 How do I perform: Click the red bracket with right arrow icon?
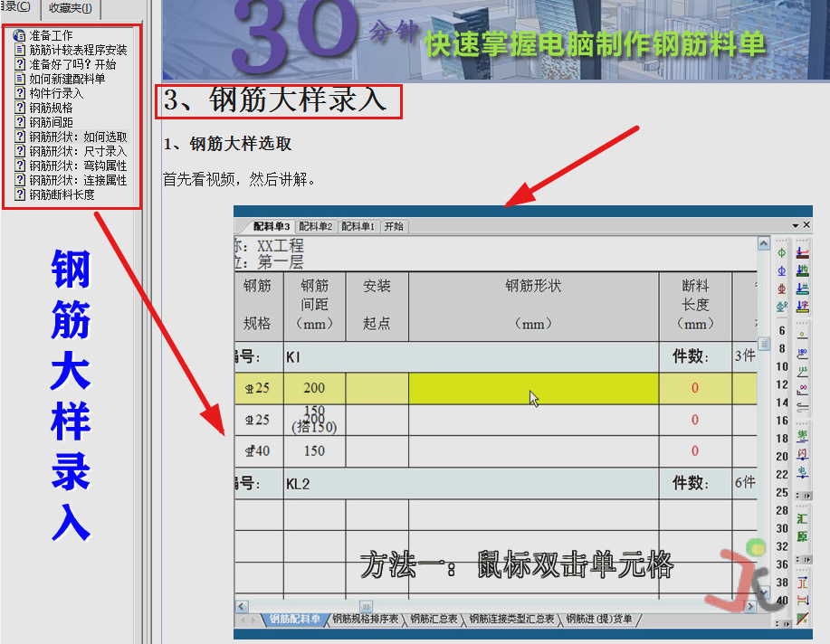tap(803, 583)
